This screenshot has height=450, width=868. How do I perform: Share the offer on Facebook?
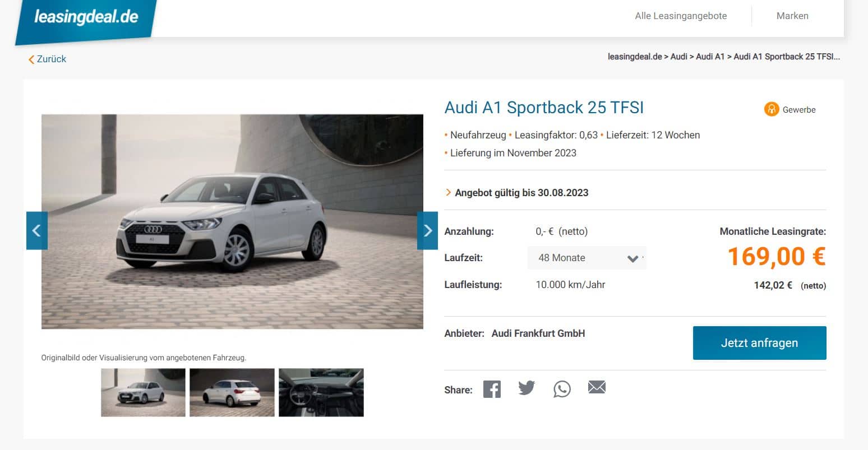click(x=492, y=389)
